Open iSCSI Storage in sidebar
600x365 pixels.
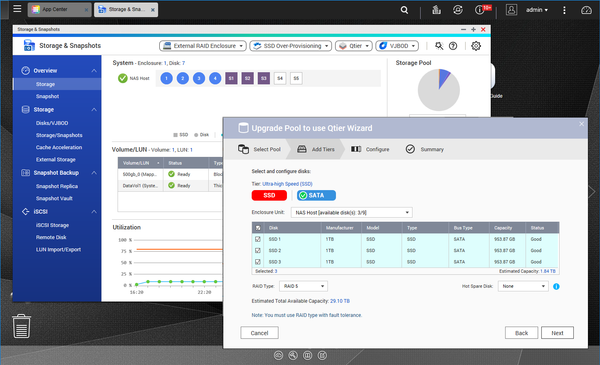pyautogui.click(x=52, y=225)
